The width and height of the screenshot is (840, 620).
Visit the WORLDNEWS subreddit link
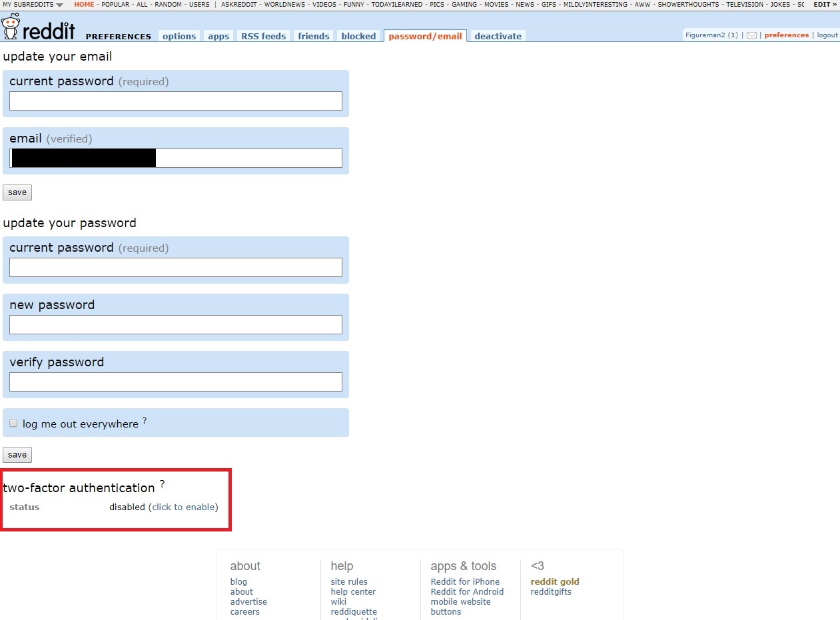point(284,5)
